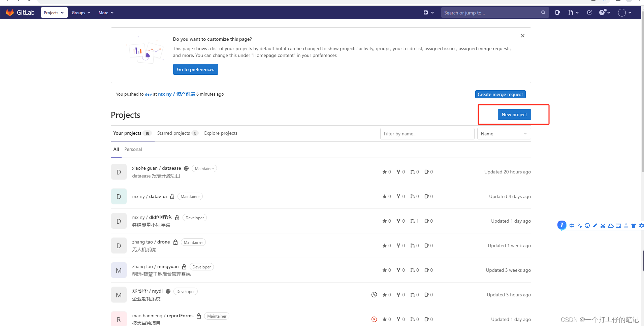Open zhang tao / mingyuan project
Viewport: 644px width, 326px height.
pos(155,267)
